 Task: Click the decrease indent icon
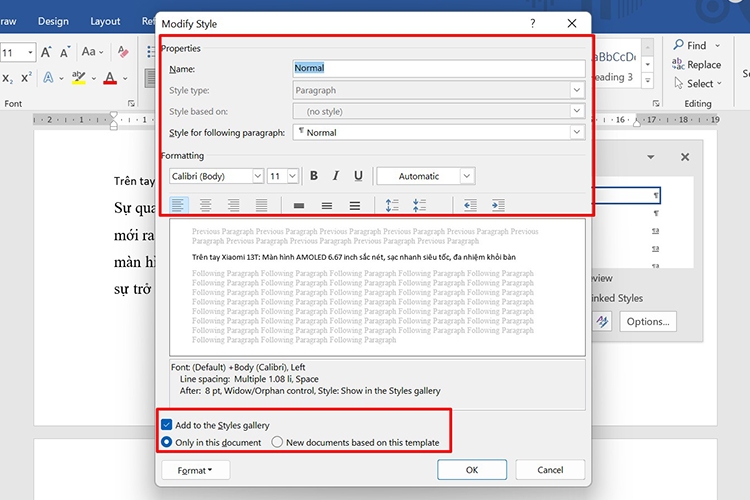point(470,206)
